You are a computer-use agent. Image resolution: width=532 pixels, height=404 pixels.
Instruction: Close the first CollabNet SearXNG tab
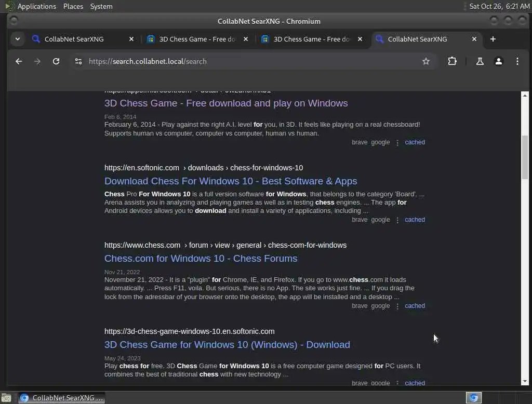coord(131,39)
